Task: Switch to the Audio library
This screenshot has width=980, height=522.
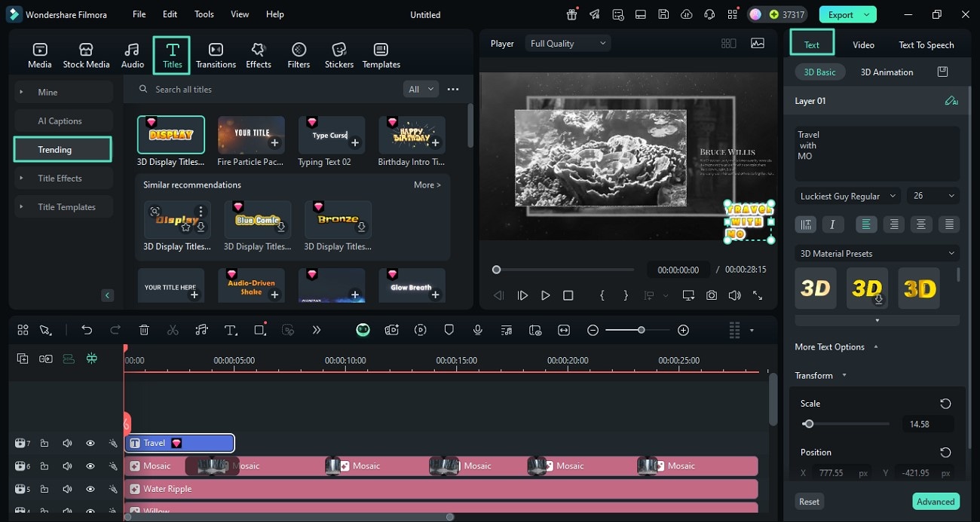Action: click(132, 56)
